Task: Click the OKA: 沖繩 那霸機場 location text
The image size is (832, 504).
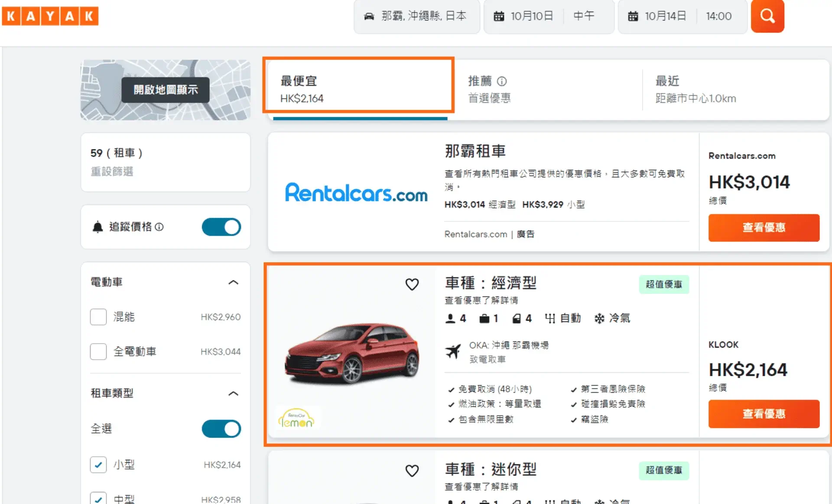Action: tap(509, 345)
